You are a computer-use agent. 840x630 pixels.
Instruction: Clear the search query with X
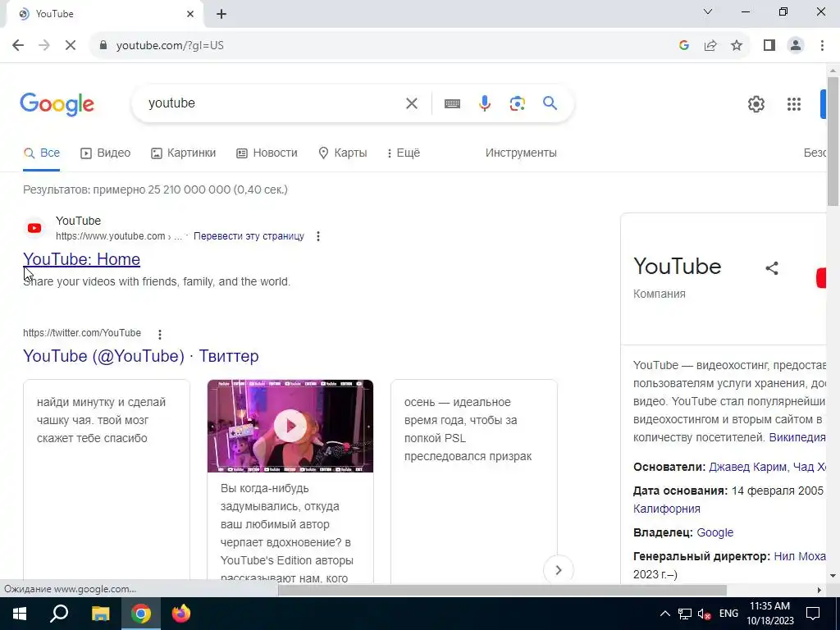pyautogui.click(x=412, y=103)
